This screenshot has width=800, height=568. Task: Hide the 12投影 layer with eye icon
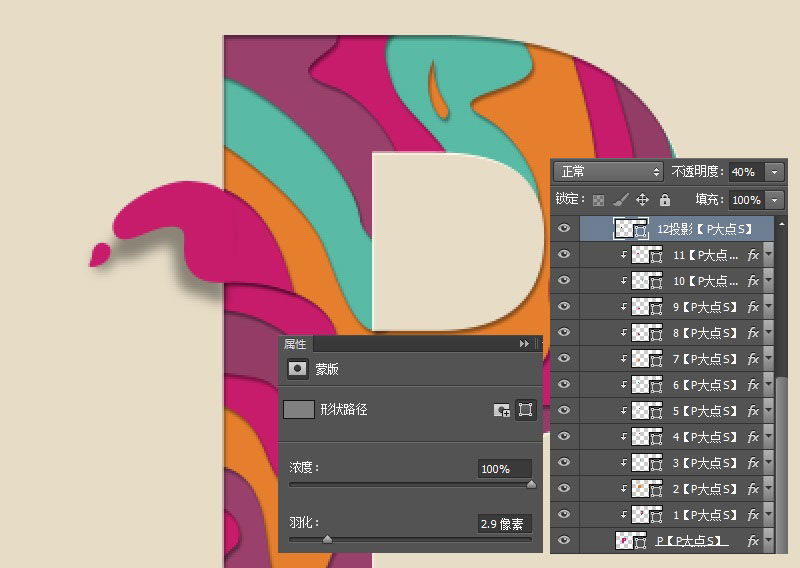pos(564,229)
